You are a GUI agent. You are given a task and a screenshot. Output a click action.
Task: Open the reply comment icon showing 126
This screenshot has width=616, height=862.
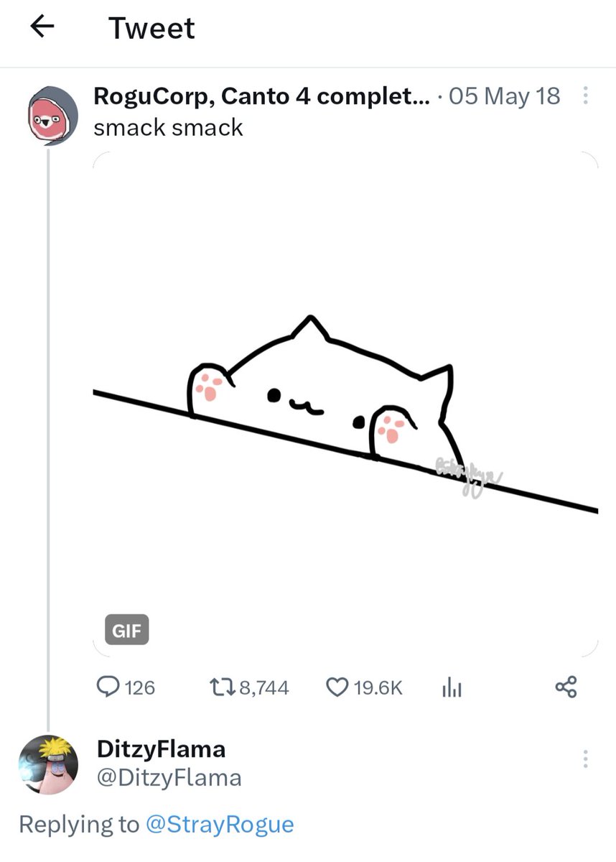click(x=108, y=687)
